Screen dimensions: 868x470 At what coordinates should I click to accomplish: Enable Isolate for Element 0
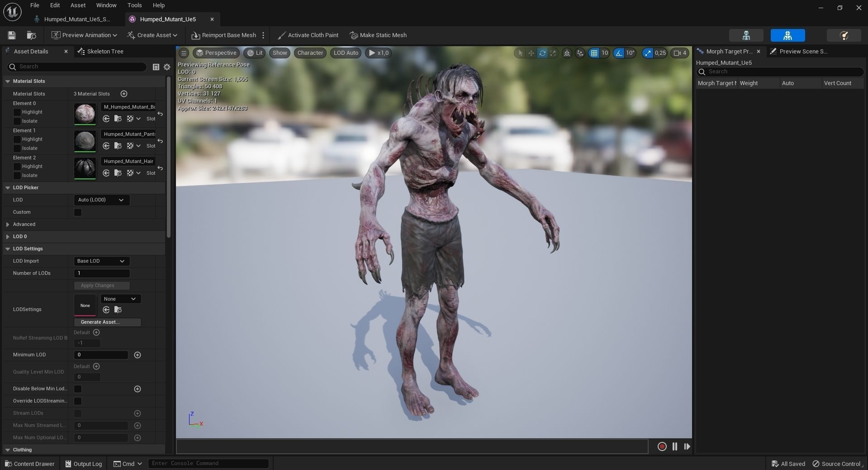(x=17, y=121)
